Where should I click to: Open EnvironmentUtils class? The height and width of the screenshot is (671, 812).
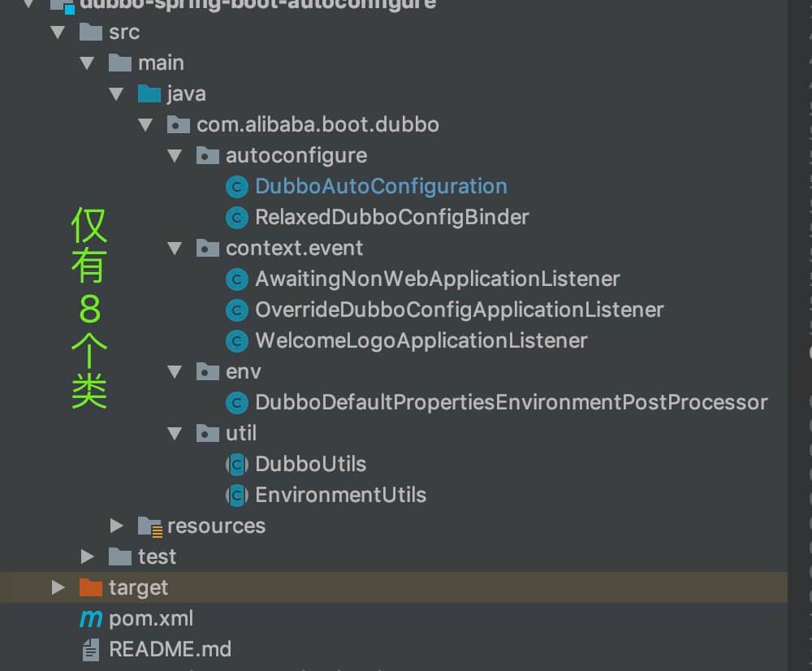pyautogui.click(x=340, y=496)
